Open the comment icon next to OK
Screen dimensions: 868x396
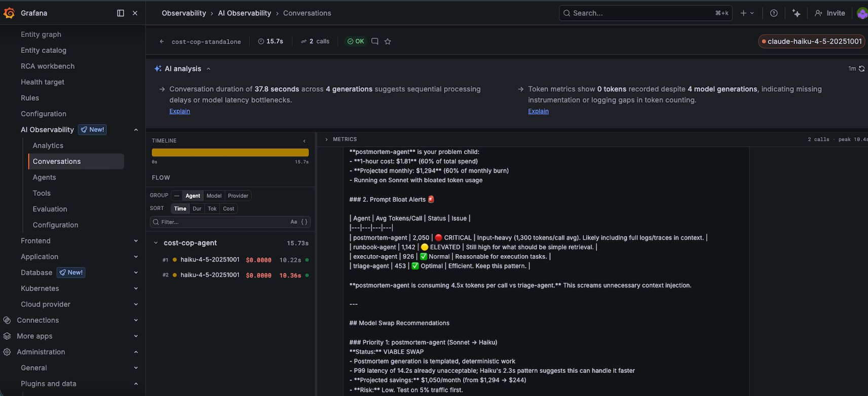374,42
